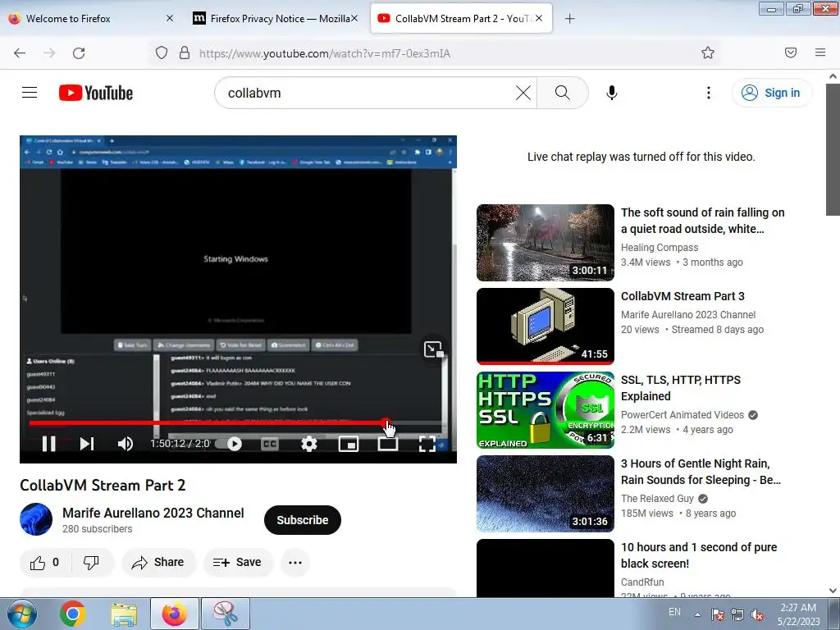Go back to the previous page
840x630 pixels.
click(20, 53)
